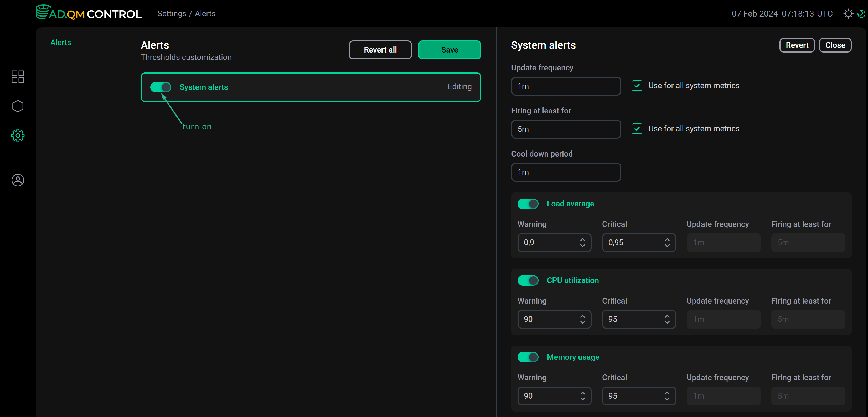The width and height of the screenshot is (868, 417).
Task: Open the user profile icon at sidebar bottom
Action: click(18, 180)
